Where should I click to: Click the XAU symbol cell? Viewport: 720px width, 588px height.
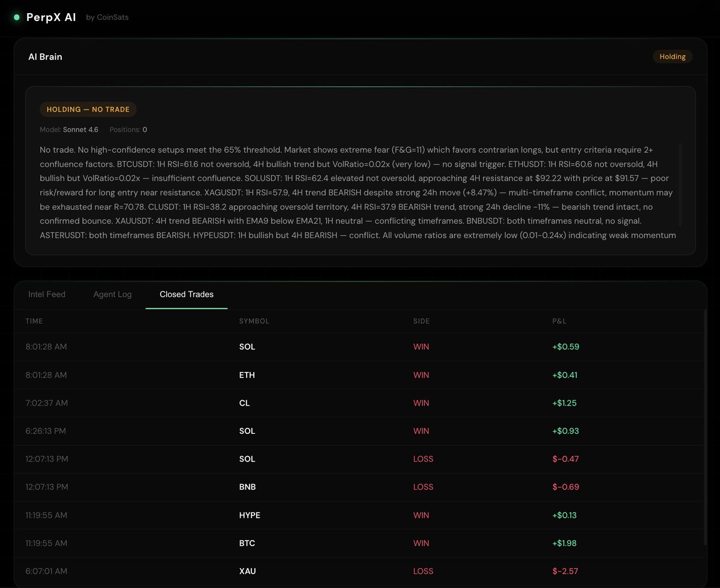247,571
